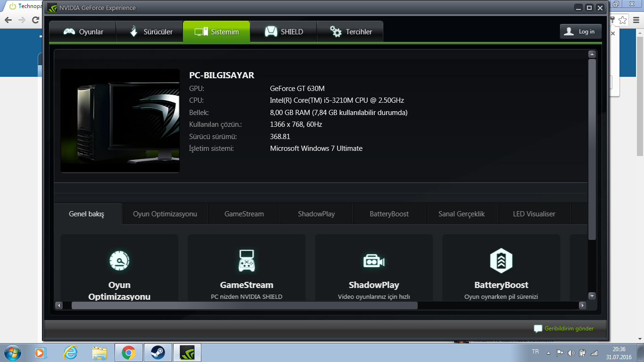Click the driver version 368.81

tap(280, 137)
